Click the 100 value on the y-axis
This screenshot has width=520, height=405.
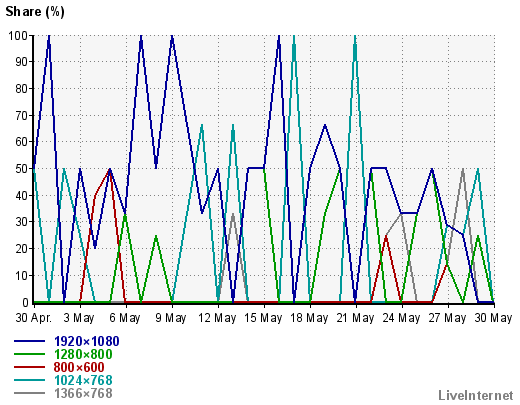(18, 36)
